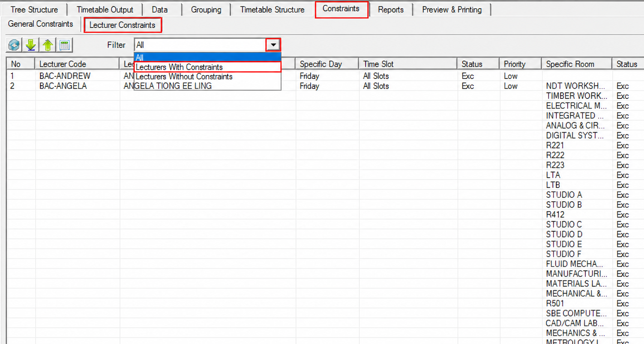Viewport: 644px width, 344px height.
Task: Select the BAC-ANDREW lecturer code cell
Action: point(65,76)
